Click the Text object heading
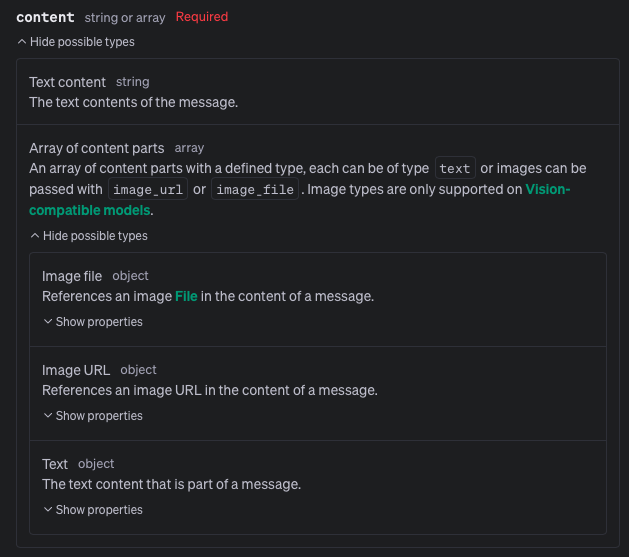629x557 pixels. coord(55,464)
